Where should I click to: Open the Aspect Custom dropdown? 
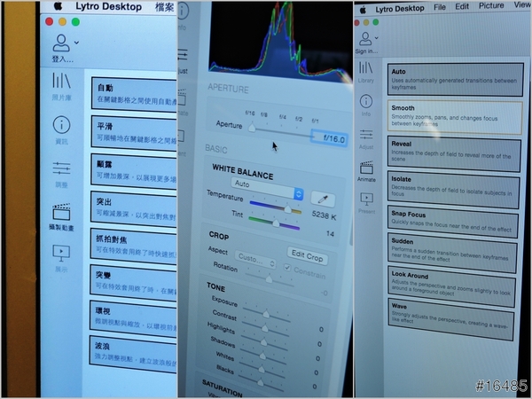(255, 260)
